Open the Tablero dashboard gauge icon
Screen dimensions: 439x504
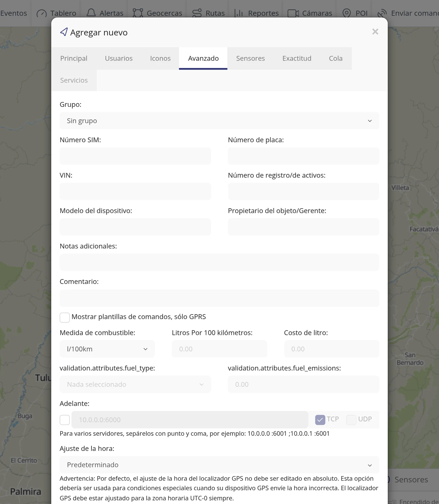41,13
